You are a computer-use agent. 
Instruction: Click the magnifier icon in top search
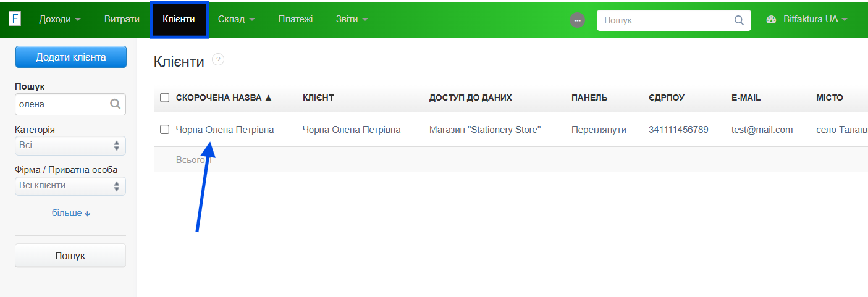click(739, 20)
